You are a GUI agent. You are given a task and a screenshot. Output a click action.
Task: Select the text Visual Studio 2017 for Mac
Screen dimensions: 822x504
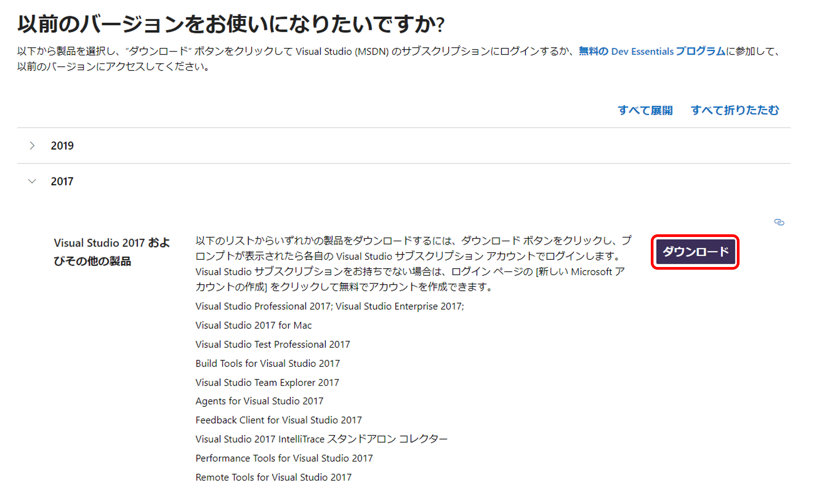click(x=254, y=325)
